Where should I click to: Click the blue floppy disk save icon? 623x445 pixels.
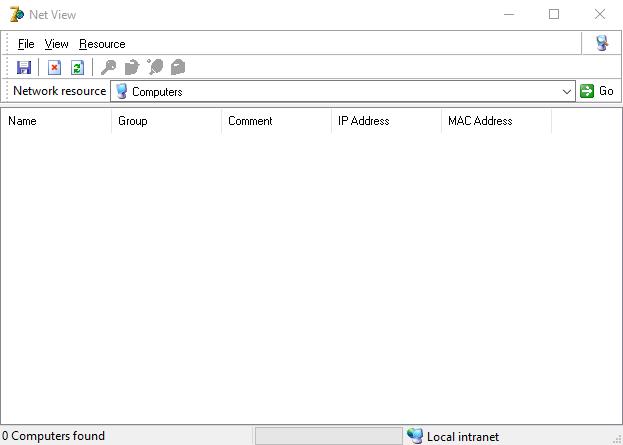tap(24, 67)
